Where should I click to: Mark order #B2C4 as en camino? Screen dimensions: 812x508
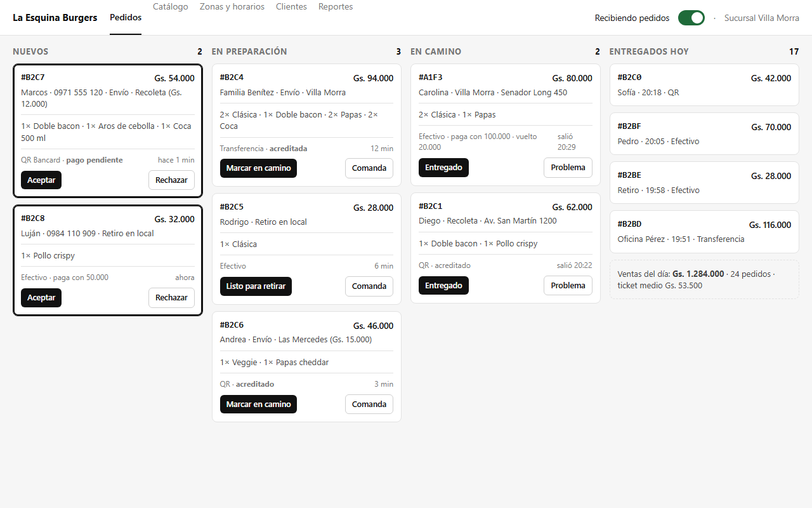point(258,168)
